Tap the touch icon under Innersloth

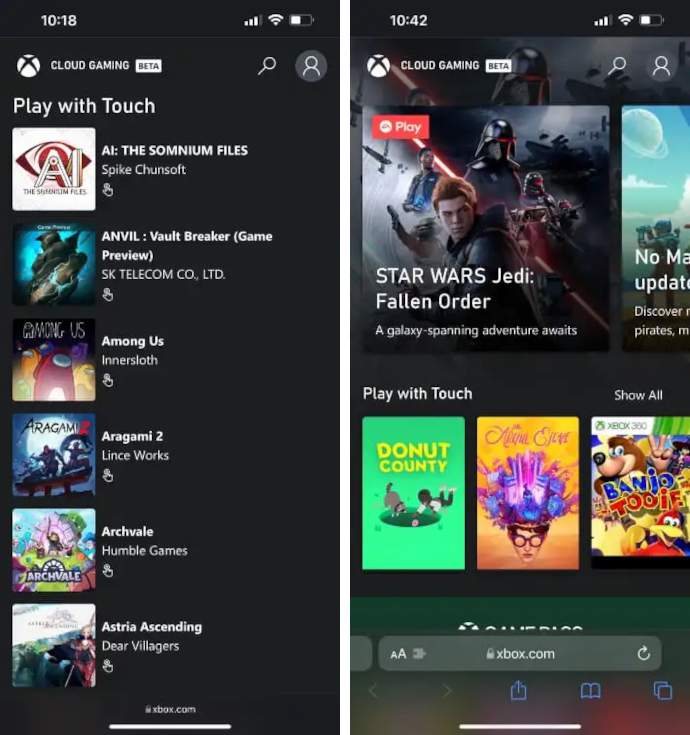click(x=108, y=380)
